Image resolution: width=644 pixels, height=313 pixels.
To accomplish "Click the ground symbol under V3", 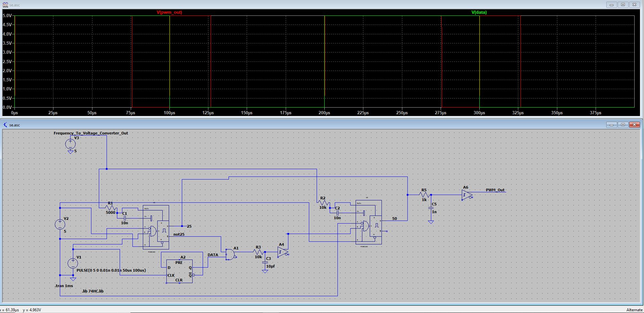I will click(70, 152).
